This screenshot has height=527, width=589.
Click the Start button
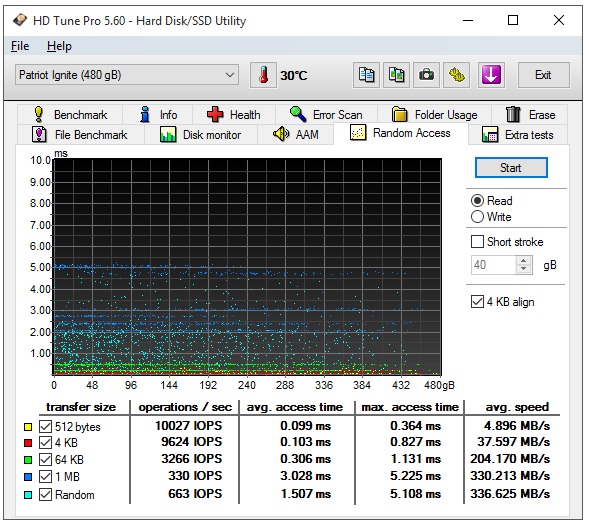[x=511, y=168]
